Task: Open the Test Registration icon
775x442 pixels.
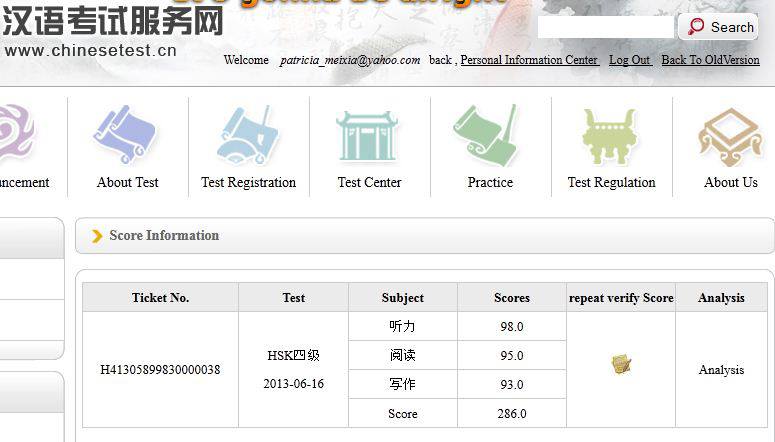Action: pos(247,135)
